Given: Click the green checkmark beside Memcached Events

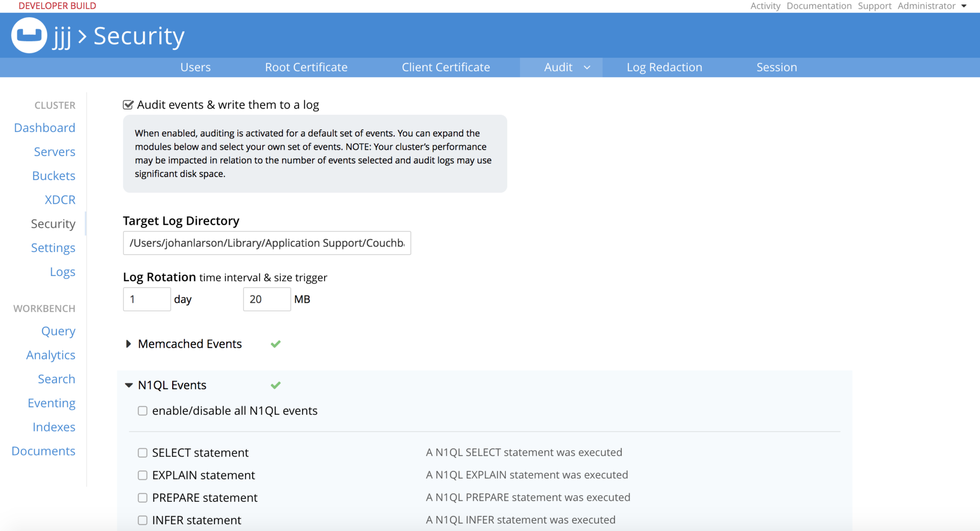Looking at the screenshot, I should tap(275, 343).
